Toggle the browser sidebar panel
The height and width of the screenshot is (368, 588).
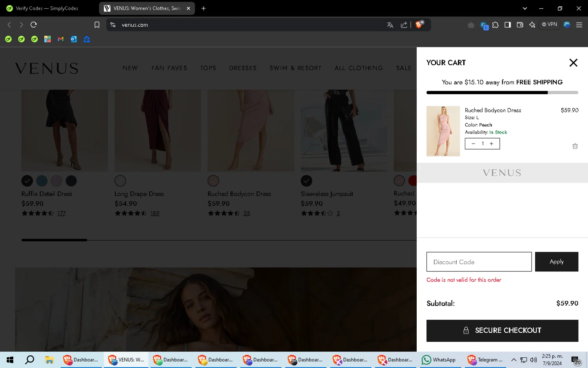click(508, 25)
